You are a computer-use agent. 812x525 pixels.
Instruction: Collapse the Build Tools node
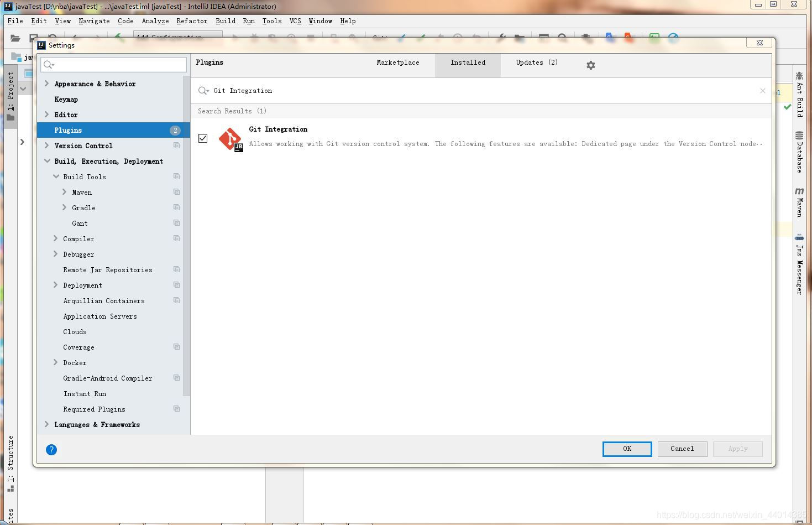[56, 176]
